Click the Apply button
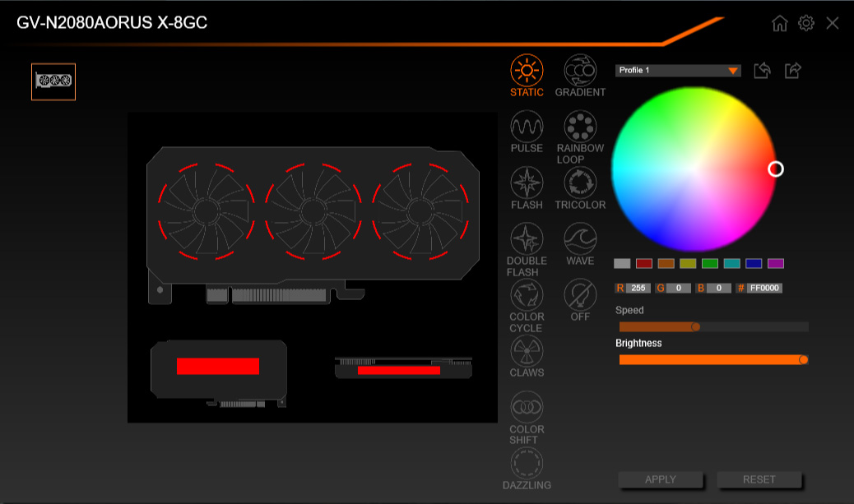Viewport: 854px width, 504px height. click(x=660, y=479)
